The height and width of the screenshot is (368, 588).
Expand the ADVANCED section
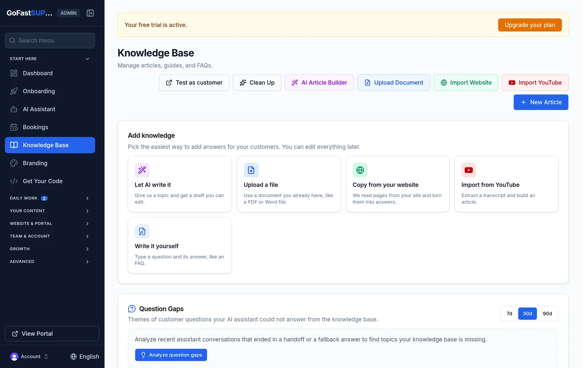(50, 262)
